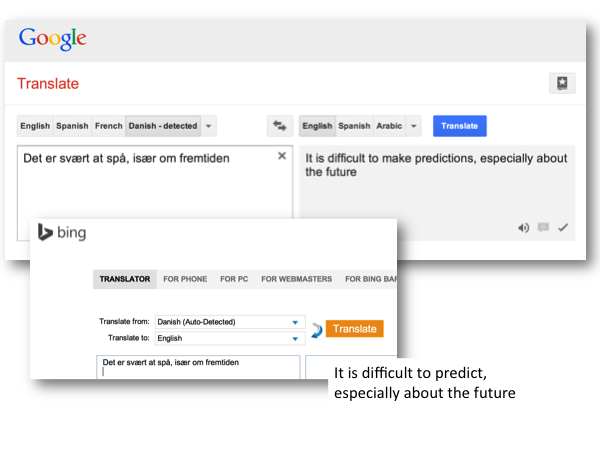Switch to the FOR PHONE tab
Image resolution: width=600 pixels, height=450 pixels.
tap(187, 279)
